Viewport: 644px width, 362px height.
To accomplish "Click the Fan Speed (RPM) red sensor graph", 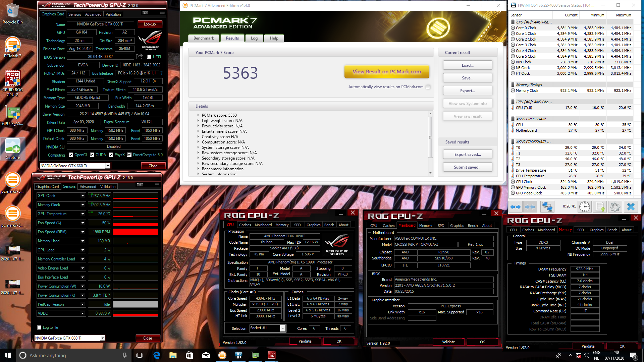I will pos(136,232).
